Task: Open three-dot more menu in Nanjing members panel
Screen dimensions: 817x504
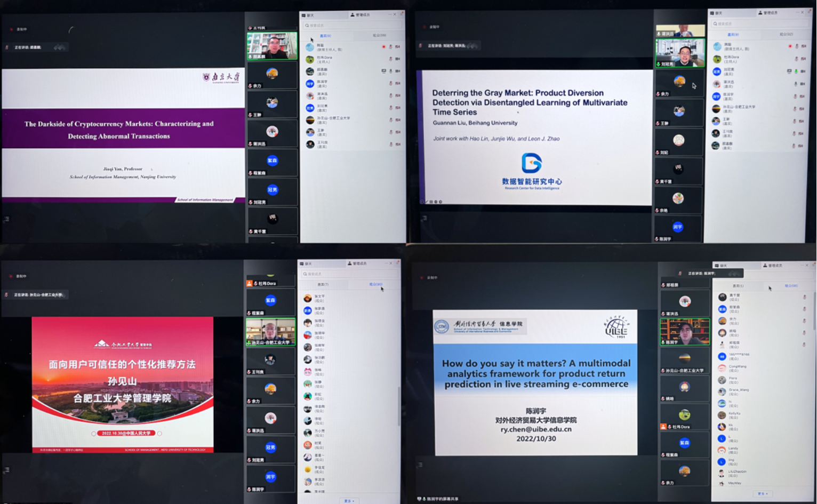Action: tap(390, 14)
